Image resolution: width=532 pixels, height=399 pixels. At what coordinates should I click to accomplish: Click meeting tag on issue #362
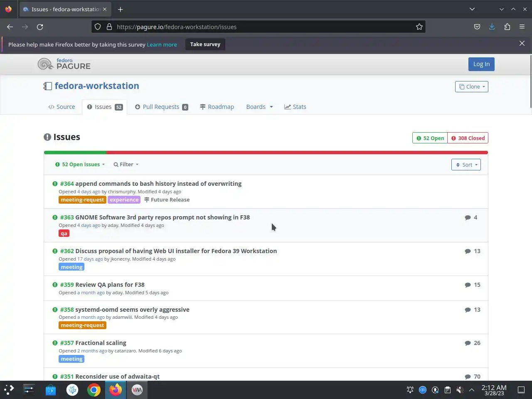(71, 267)
